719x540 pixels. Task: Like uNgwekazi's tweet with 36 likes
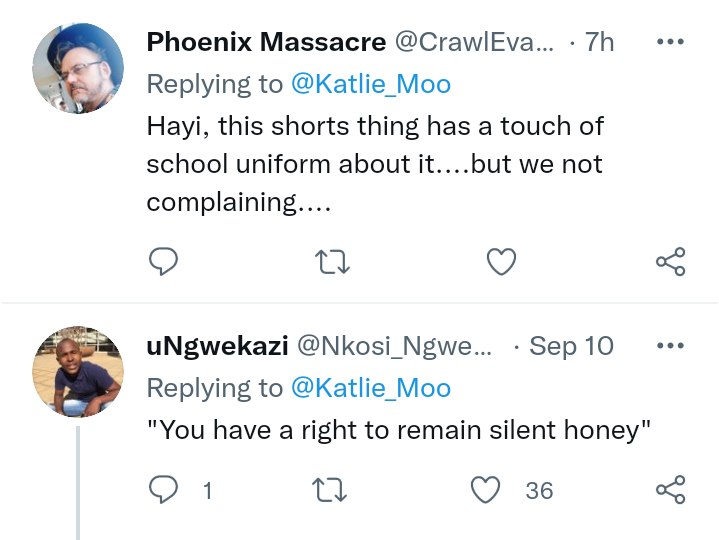[486, 490]
